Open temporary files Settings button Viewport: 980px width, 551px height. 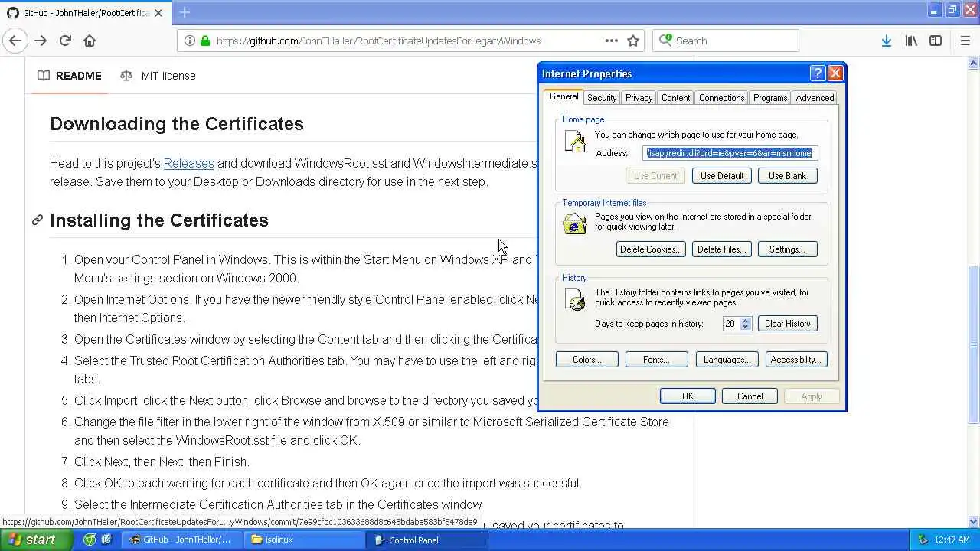(x=787, y=249)
